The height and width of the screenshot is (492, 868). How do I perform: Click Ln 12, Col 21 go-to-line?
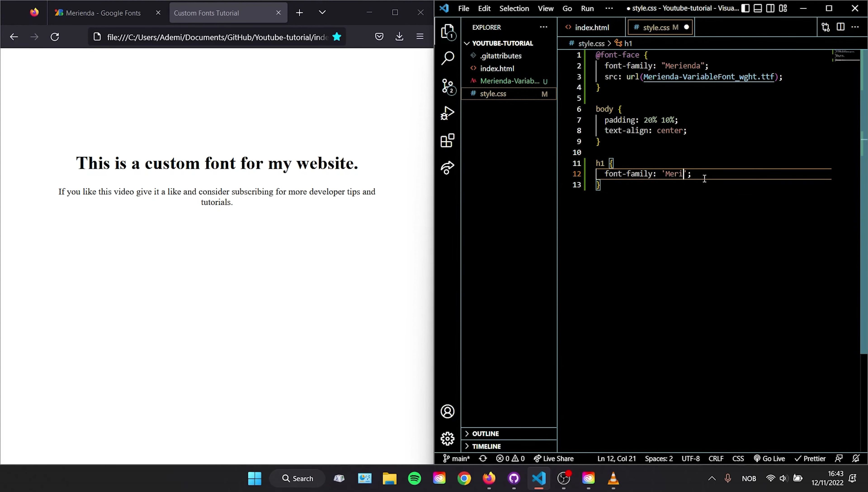(616, 459)
